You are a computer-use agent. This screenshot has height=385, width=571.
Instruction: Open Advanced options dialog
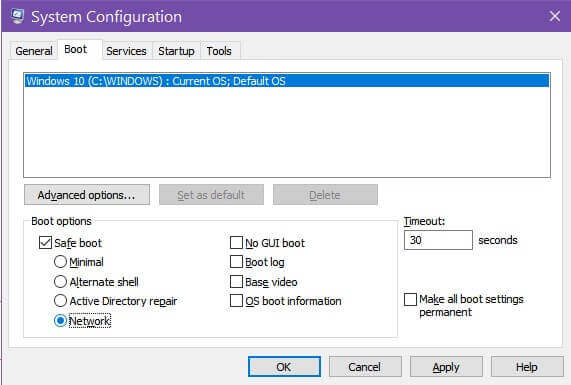[x=87, y=195]
